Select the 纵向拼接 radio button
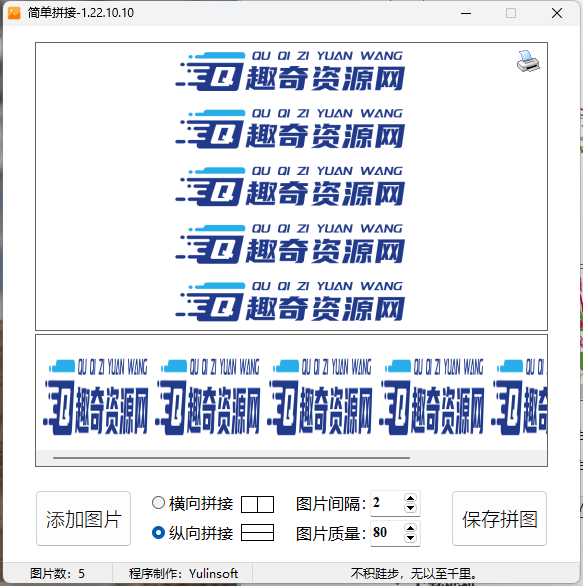Image resolution: width=583 pixels, height=586 pixels. (x=158, y=532)
